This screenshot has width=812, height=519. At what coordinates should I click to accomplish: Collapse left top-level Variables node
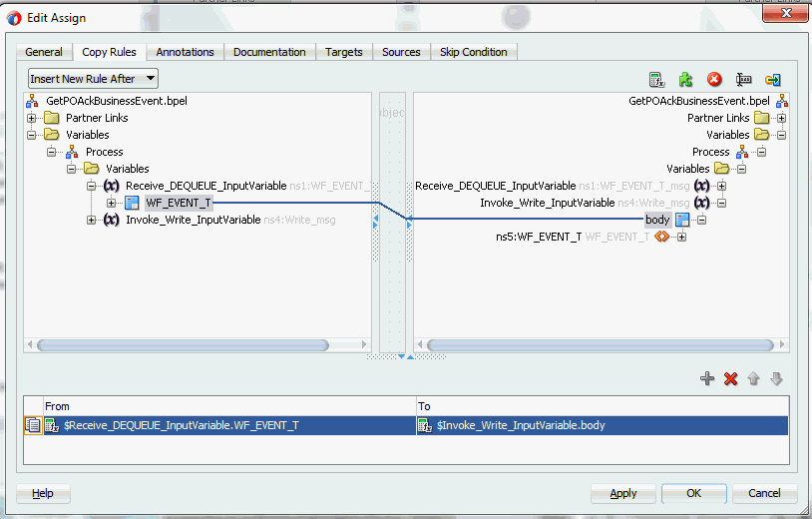click(32, 135)
